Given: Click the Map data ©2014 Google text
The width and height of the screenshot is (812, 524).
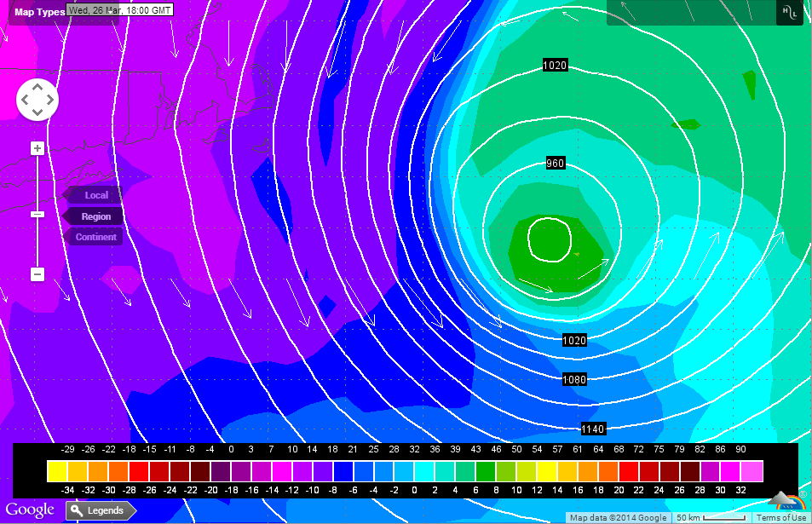Looking at the screenshot, I should (619, 517).
